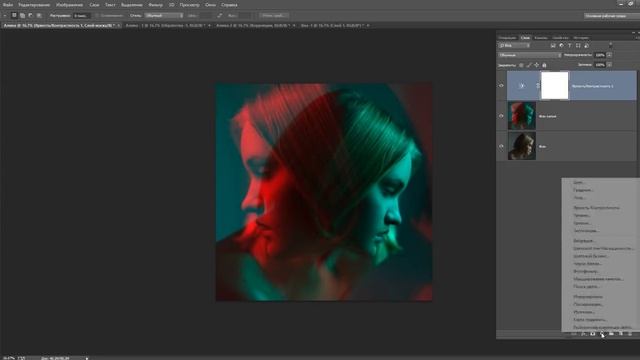
Task: Open the workspace switcher dropdown at top right
Action: 612,16
